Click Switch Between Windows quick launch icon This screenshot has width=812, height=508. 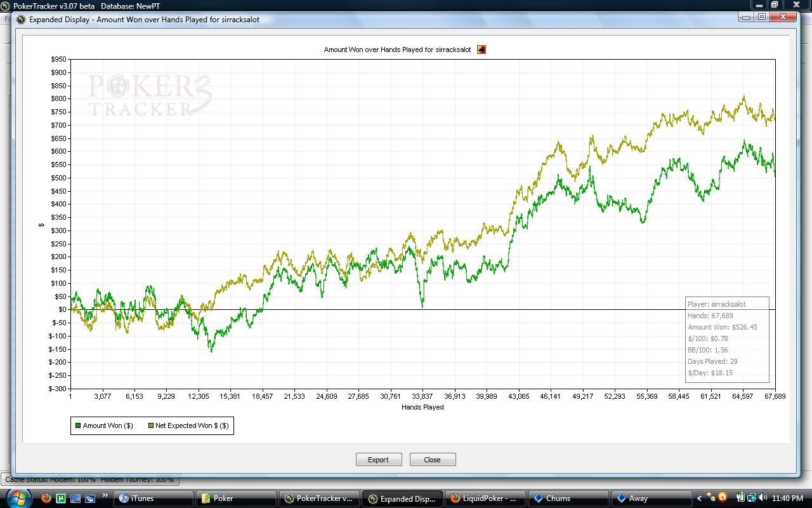click(90, 498)
